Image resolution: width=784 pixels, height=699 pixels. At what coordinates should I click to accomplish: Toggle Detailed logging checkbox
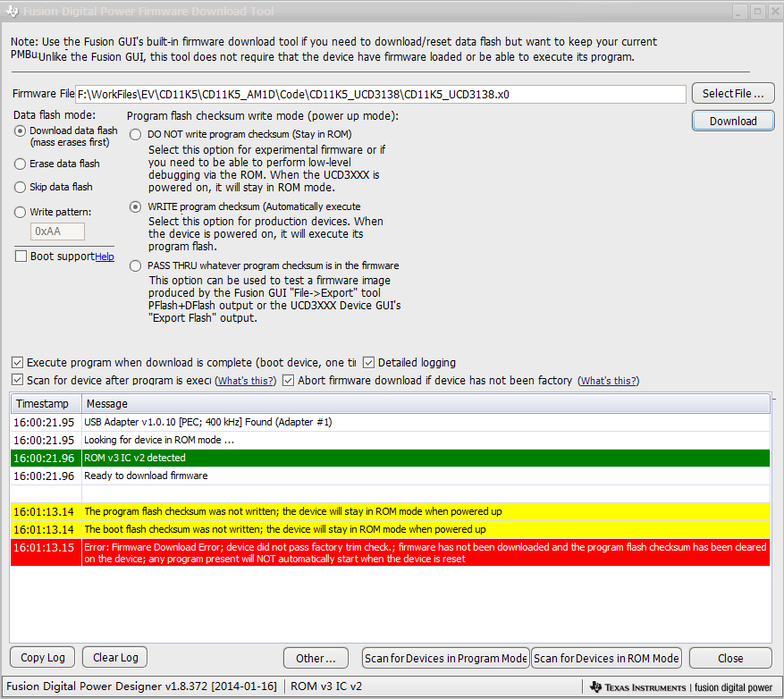click(368, 363)
